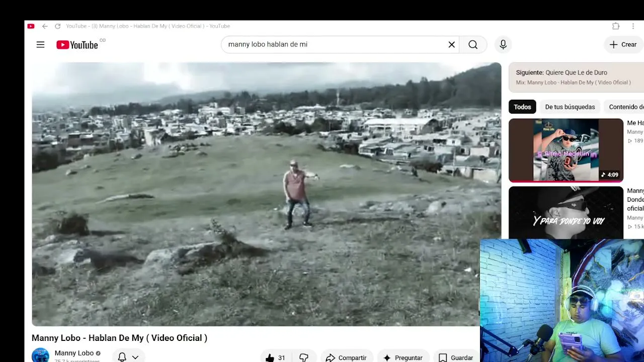644x362 pixels.
Task: Click the Crear button
Action: 623,45
